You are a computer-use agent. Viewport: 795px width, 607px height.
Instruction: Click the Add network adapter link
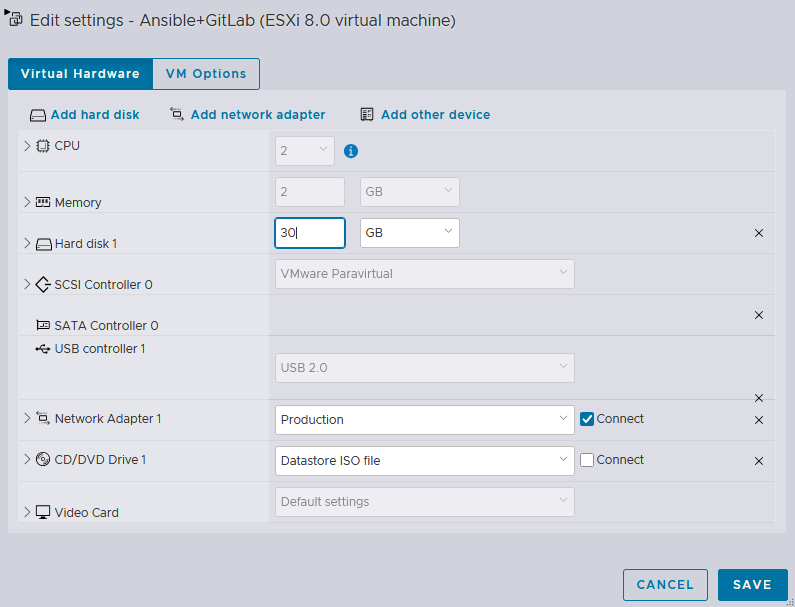258,115
